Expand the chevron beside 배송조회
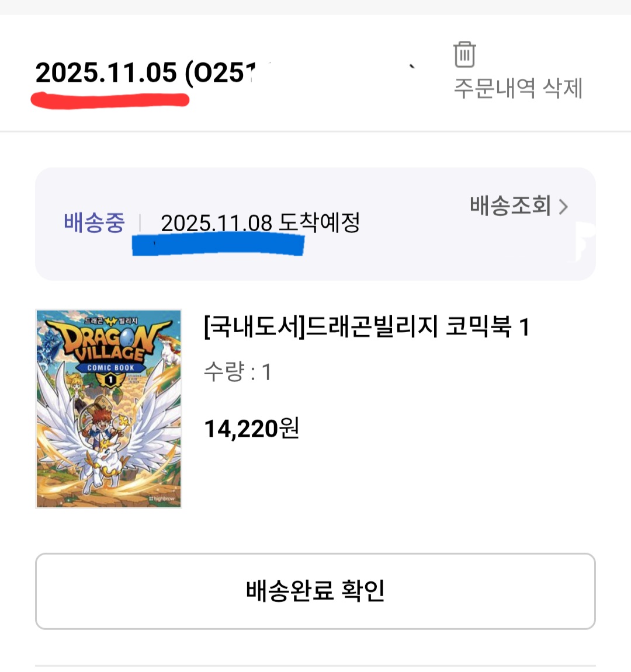Image resolution: width=631 pixels, height=672 pixels. 563,207
